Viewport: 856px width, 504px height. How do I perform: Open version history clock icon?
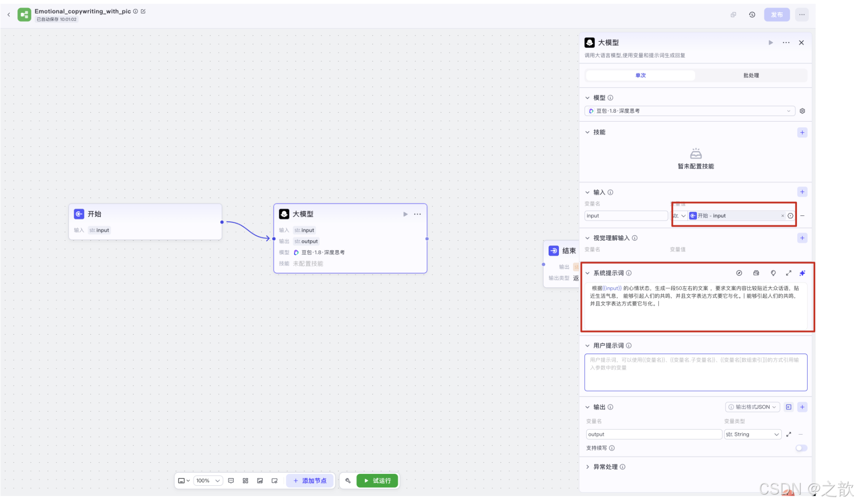[x=752, y=15]
